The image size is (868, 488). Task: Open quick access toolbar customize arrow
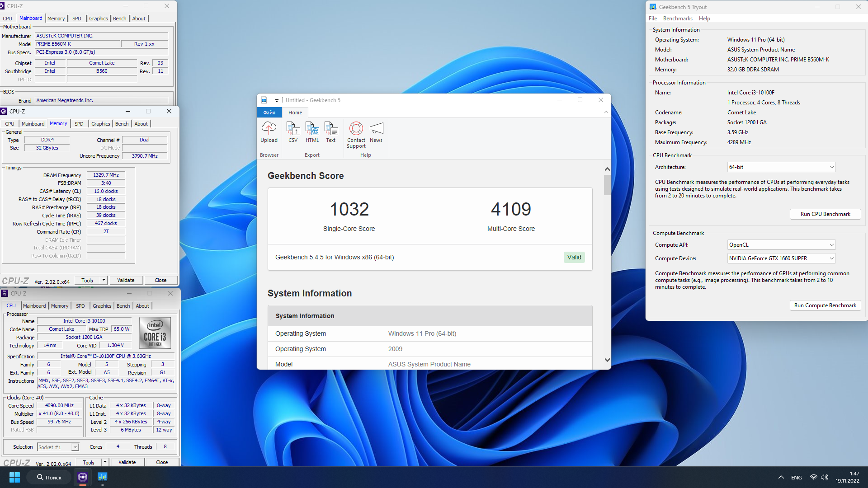tap(277, 100)
